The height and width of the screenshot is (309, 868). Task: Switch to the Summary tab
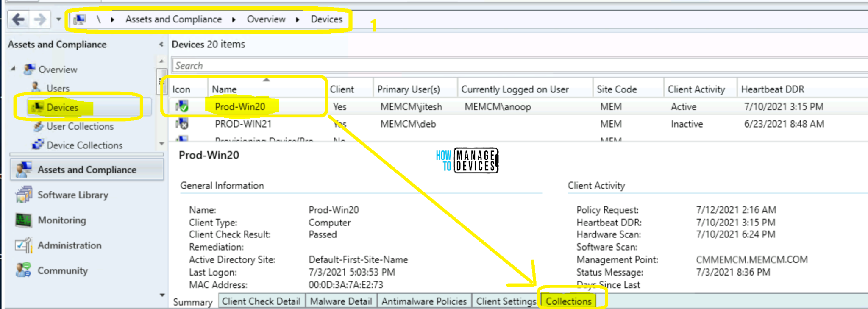pos(193,302)
